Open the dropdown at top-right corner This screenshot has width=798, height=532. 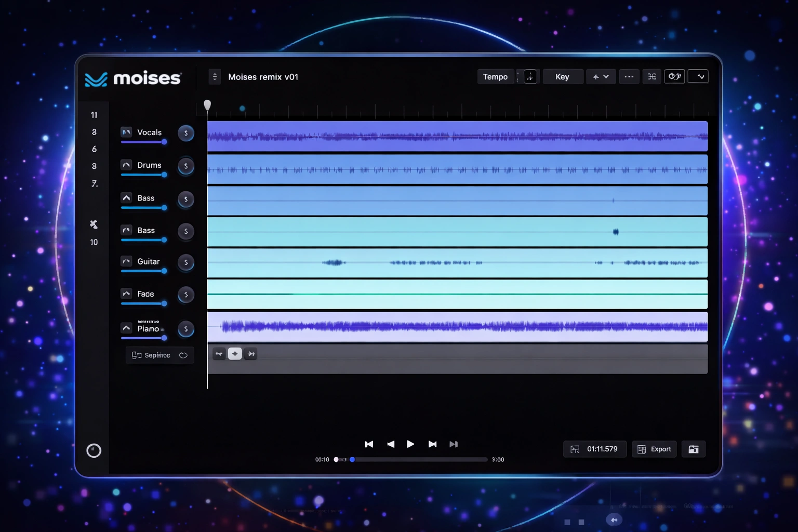tap(698, 77)
